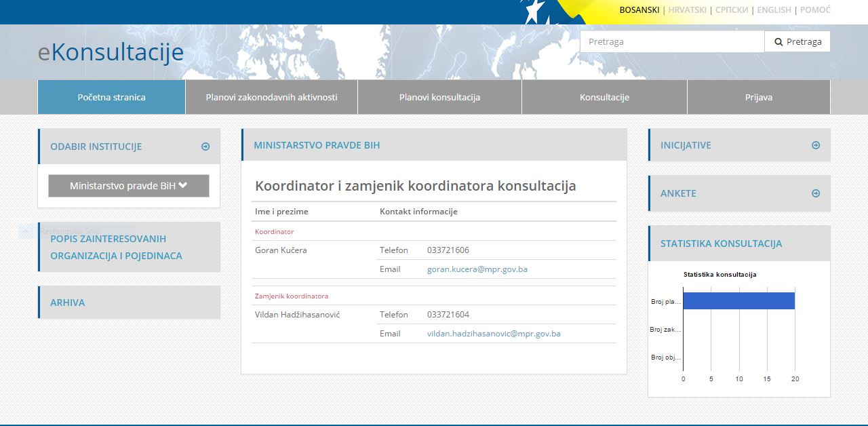Screen dimensions: 868x426
Task: Click the blue Broj pla... bar in chart
Action: click(738, 301)
